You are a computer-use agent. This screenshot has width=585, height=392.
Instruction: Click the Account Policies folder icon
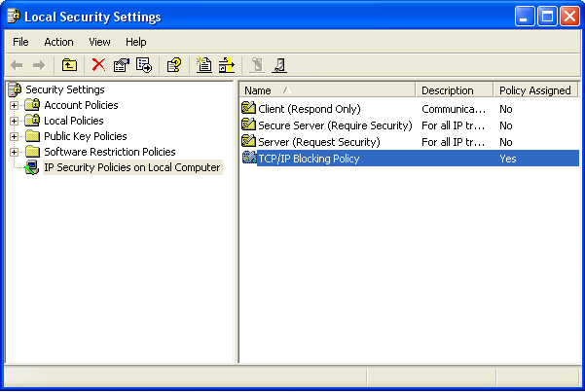click(x=32, y=105)
